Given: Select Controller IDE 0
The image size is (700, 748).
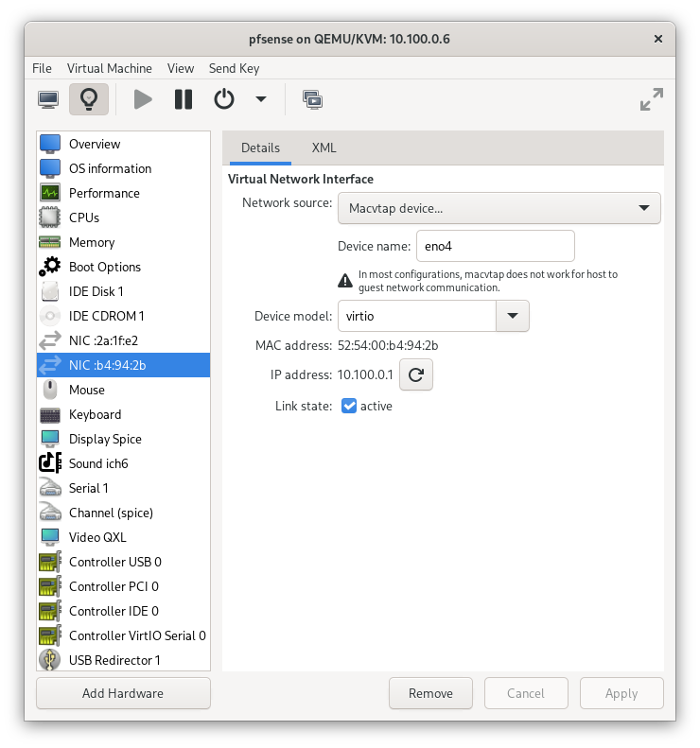Looking at the screenshot, I should [x=124, y=611].
